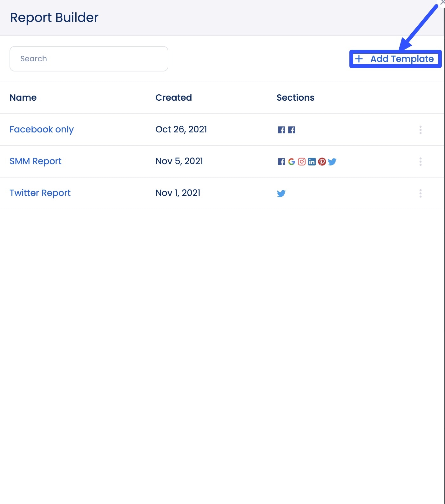
Task: Click the Name column header
Action: point(23,97)
